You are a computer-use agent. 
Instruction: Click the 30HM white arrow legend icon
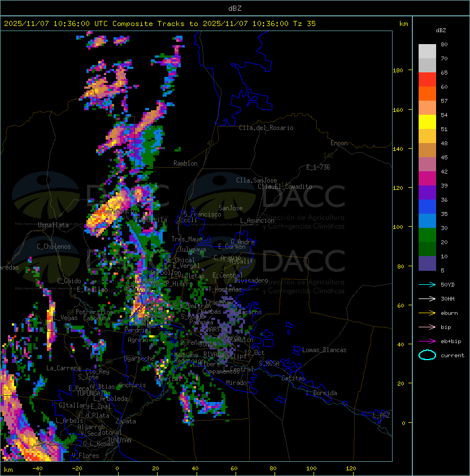pyautogui.click(x=427, y=298)
